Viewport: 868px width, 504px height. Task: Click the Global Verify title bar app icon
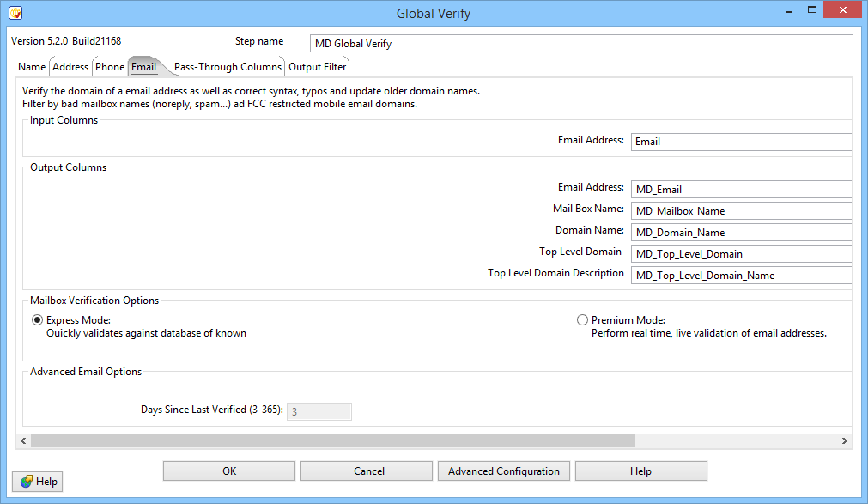point(15,14)
